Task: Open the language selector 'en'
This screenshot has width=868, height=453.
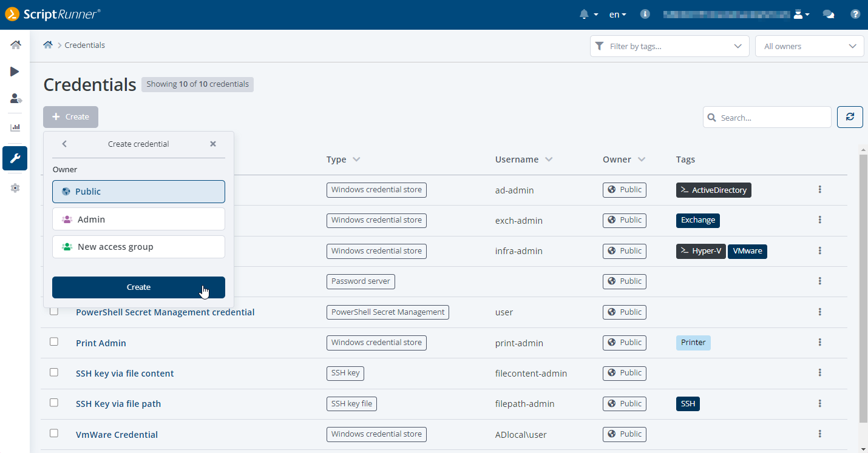Action: pos(617,15)
